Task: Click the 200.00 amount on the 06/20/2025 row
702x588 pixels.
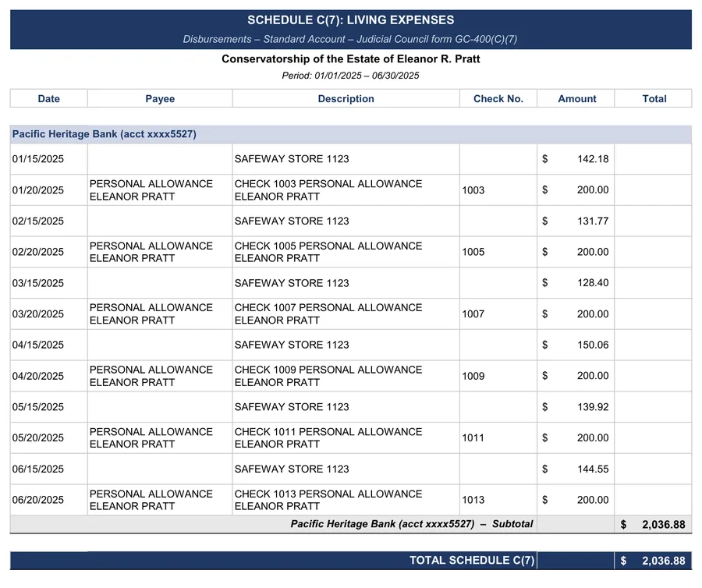Action: point(593,500)
